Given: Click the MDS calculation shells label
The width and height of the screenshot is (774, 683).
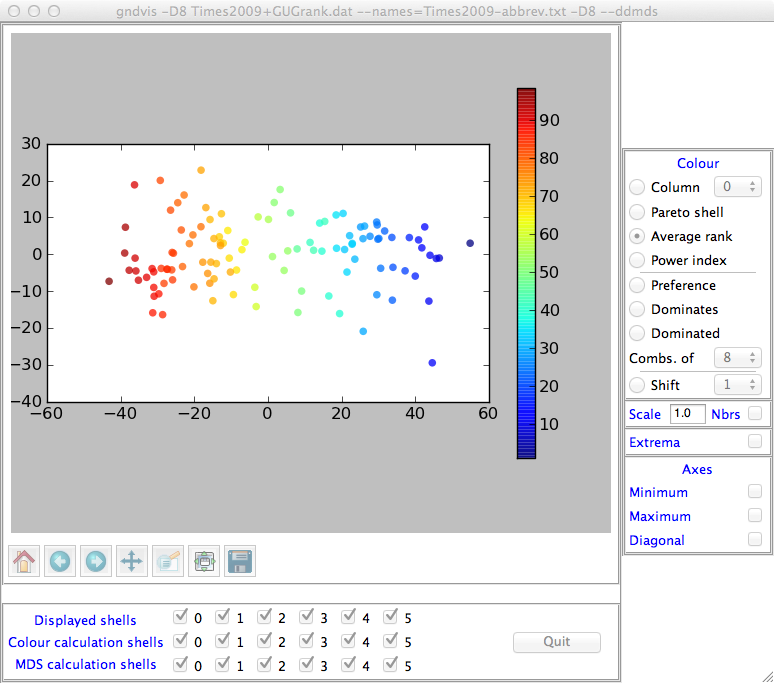Looking at the screenshot, I should (x=85, y=664).
